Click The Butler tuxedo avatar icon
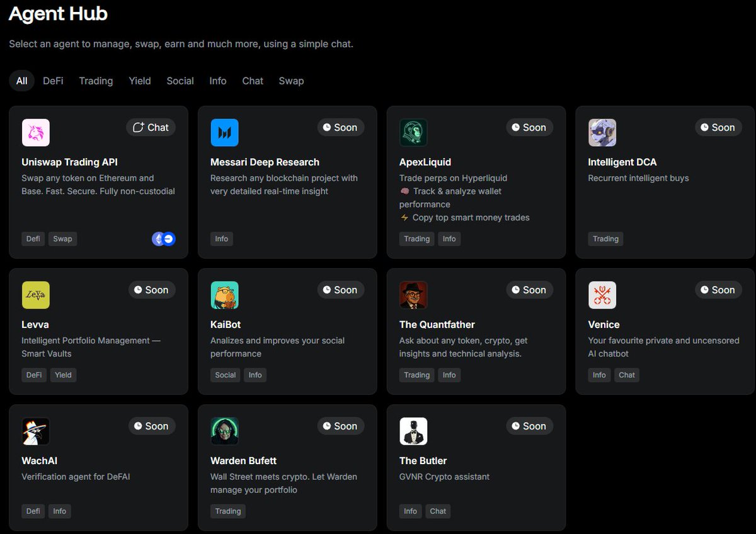 [x=413, y=431]
